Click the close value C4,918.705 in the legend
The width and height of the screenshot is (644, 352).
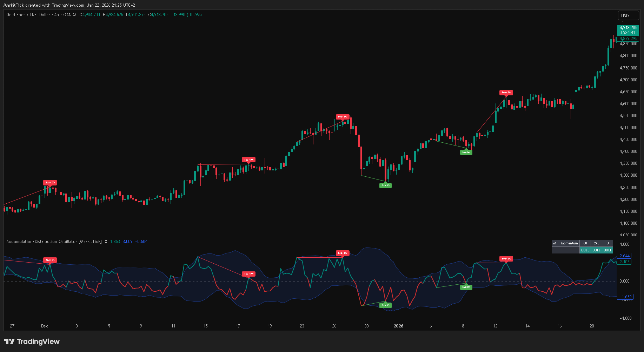(x=158, y=15)
